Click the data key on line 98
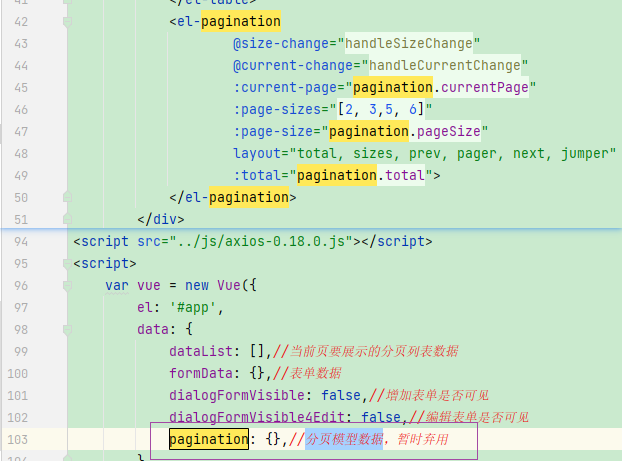The image size is (622, 461). click(153, 329)
